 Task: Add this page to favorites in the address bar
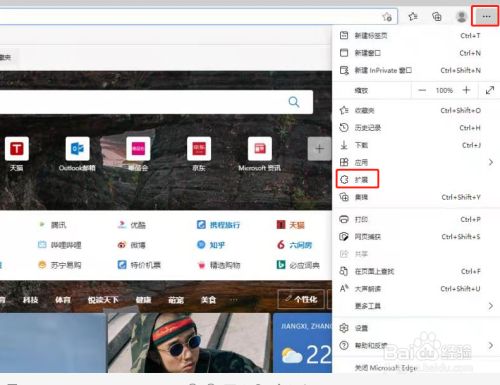point(387,17)
